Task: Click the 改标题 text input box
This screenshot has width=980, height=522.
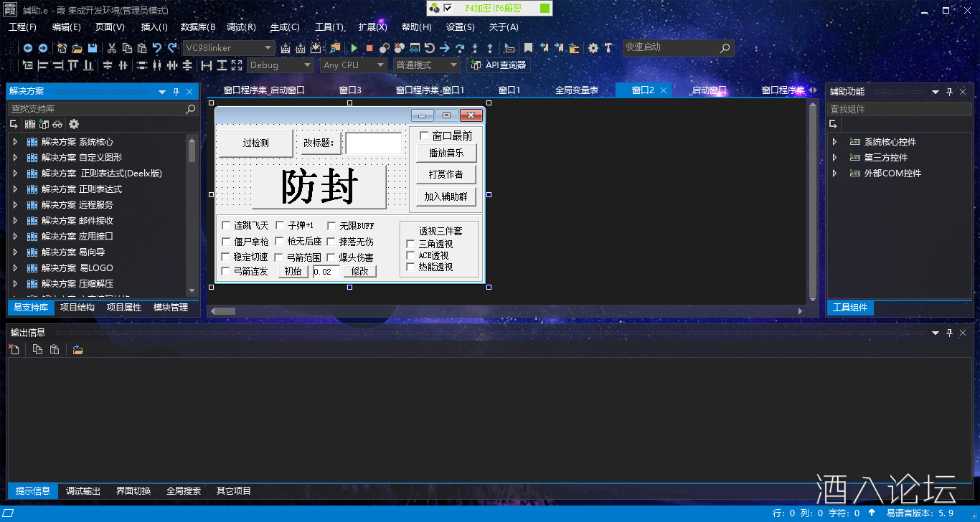Action: click(x=374, y=143)
